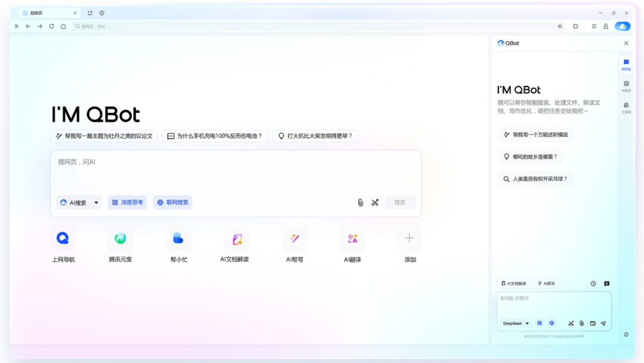Toggle 深度思考 in the main search box
The width and height of the screenshot is (644, 363).
point(128,202)
